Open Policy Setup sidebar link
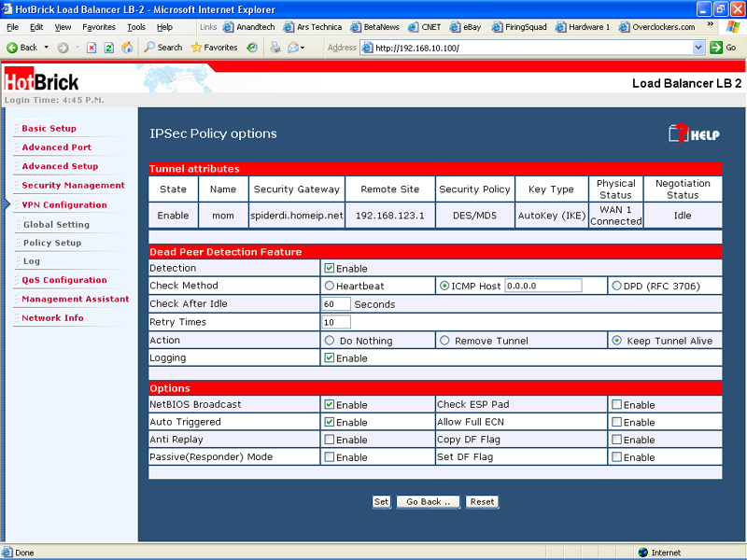The width and height of the screenshot is (747, 560). coord(52,243)
